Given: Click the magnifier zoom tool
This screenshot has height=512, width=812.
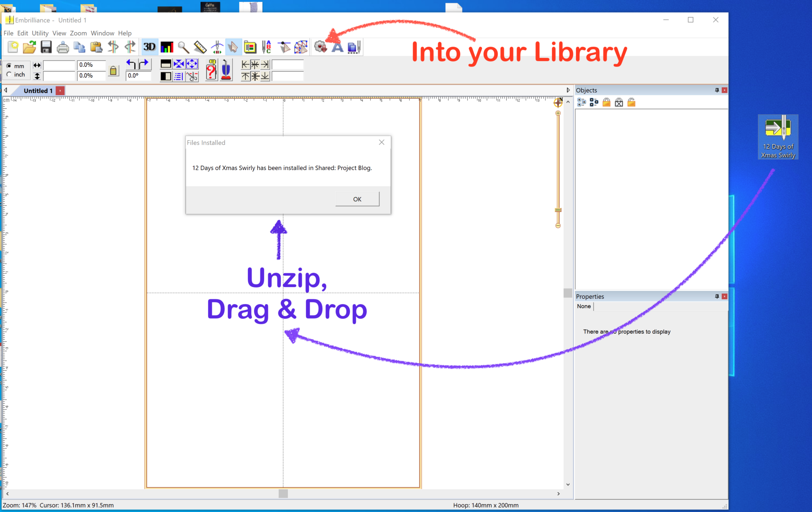Looking at the screenshot, I should pos(183,47).
